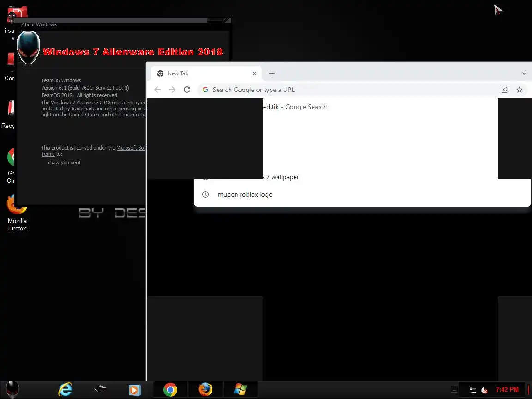Click the About Windows title bar

tap(122, 24)
